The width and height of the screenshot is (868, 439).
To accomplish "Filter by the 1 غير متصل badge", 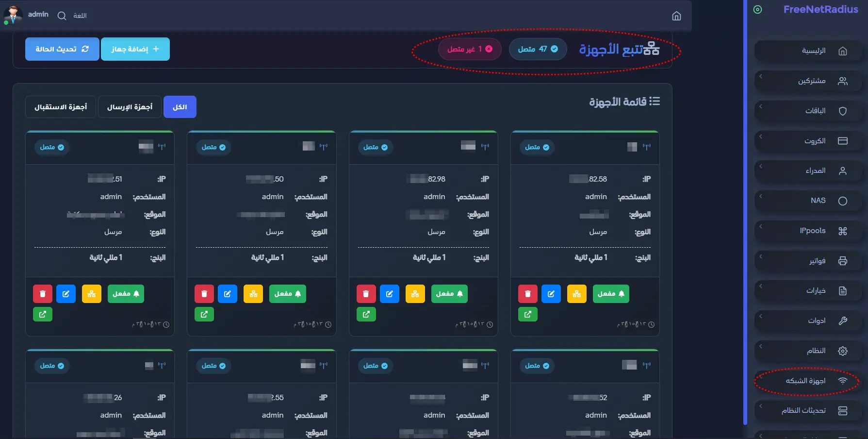I will pyautogui.click(x=470, y=49).
